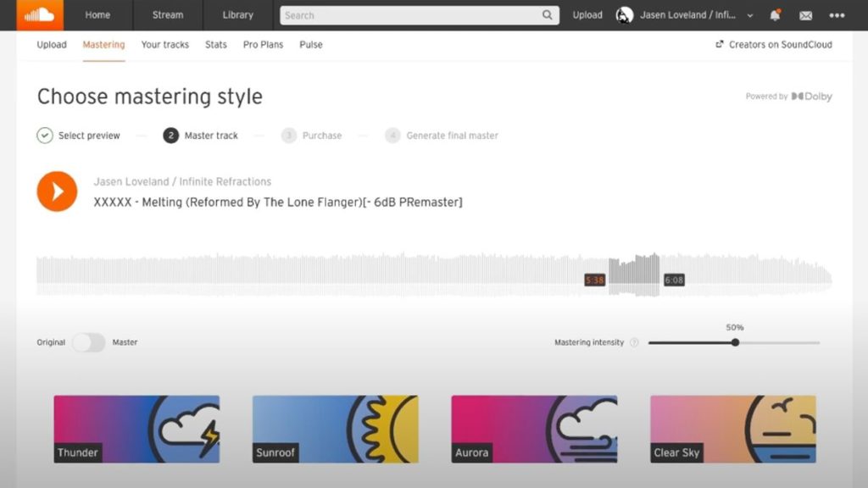Click the search magnifier icon
Image resolution: width=868 pixels, height=488 pixels.
pos(547,15)
